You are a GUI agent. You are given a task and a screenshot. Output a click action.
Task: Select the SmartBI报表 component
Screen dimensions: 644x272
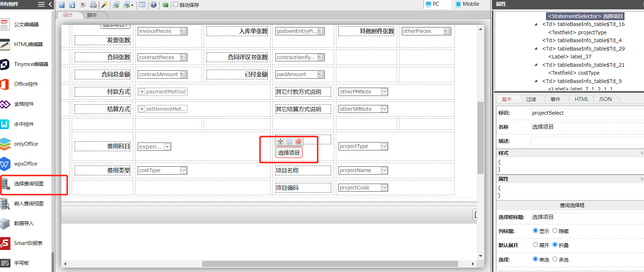26,243
